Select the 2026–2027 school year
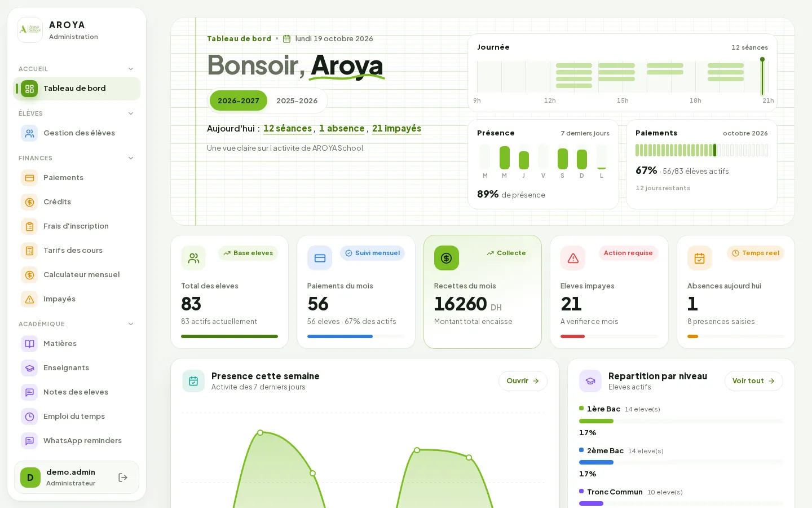Image resolution: width=812 pixels, height=508 pixels. pos(239,100)
